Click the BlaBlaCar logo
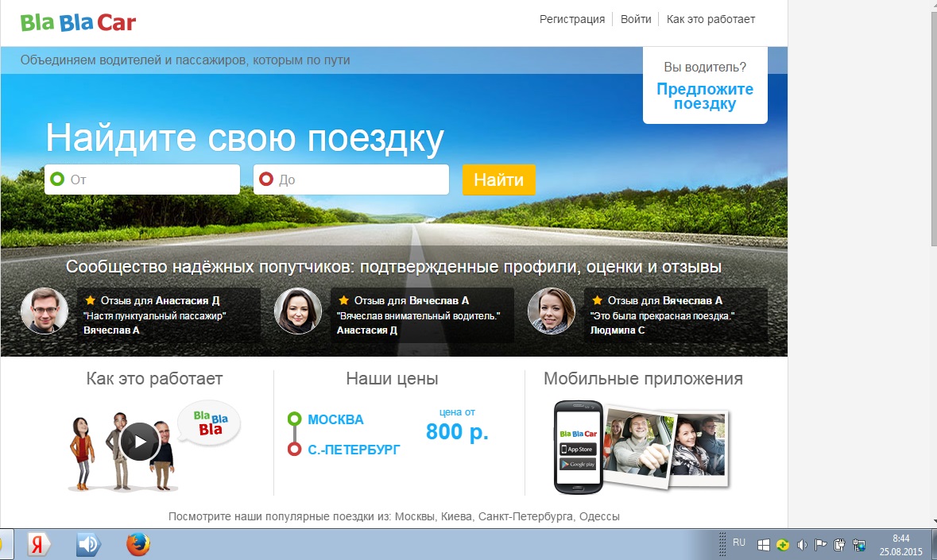Image resolution: width=937 pixels, height=560 pixels. [x=79, y=23]
